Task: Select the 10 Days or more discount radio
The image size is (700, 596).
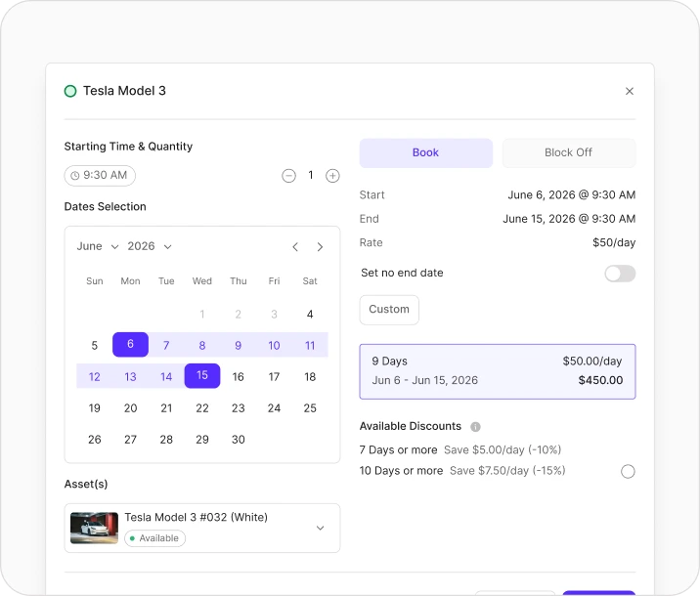Action: [x=628, y=471]
